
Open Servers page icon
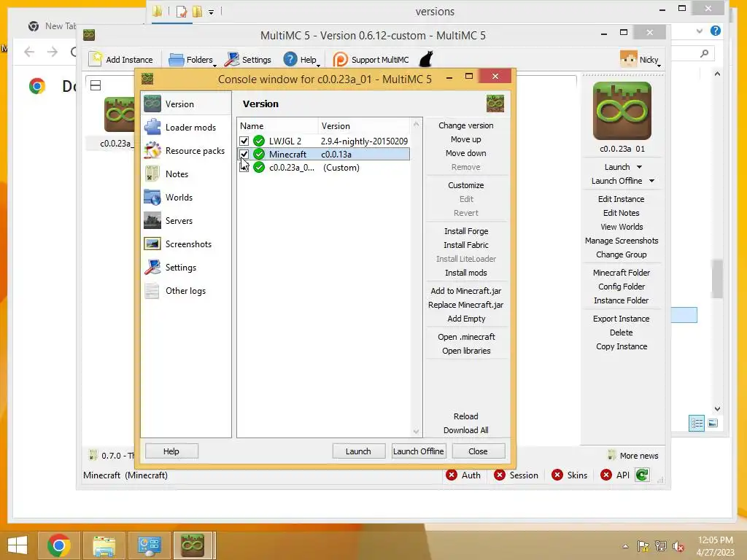[x=152, y=220]
